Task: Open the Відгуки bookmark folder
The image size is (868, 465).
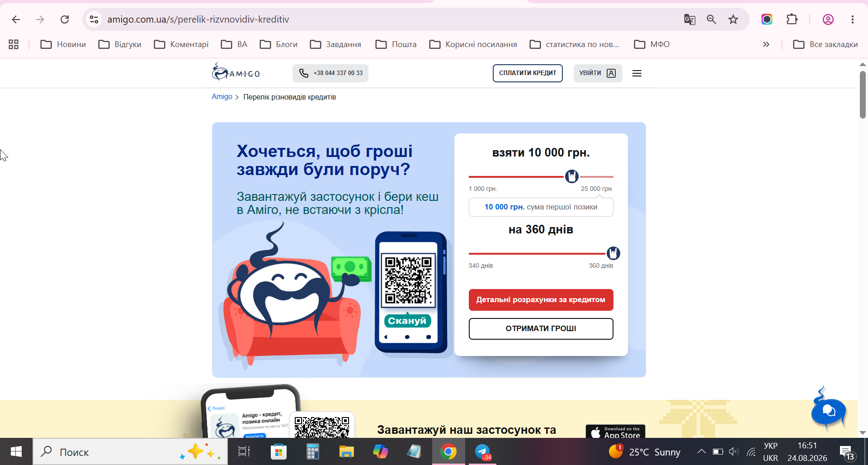Action: pyautogui.click(x=120, y=44)
